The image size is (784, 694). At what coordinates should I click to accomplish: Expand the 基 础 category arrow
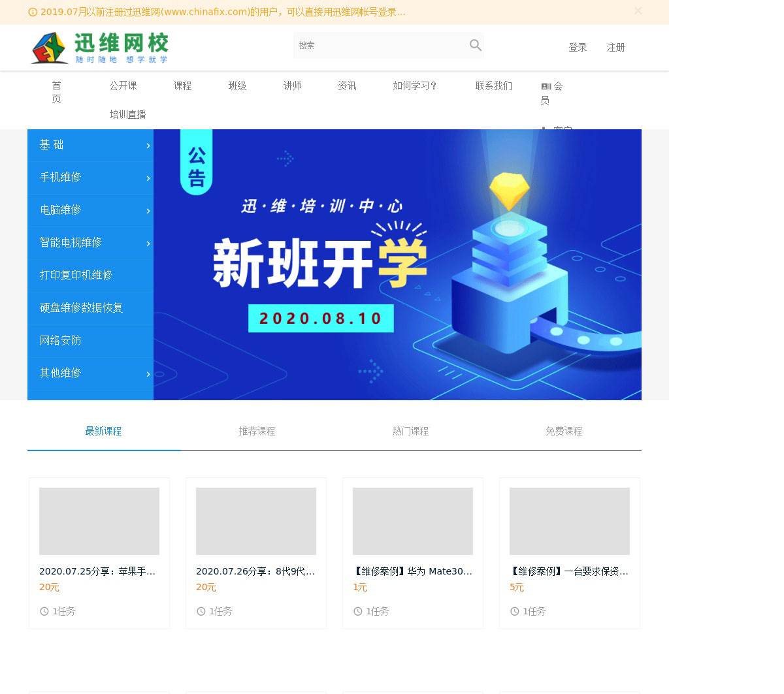148,146
